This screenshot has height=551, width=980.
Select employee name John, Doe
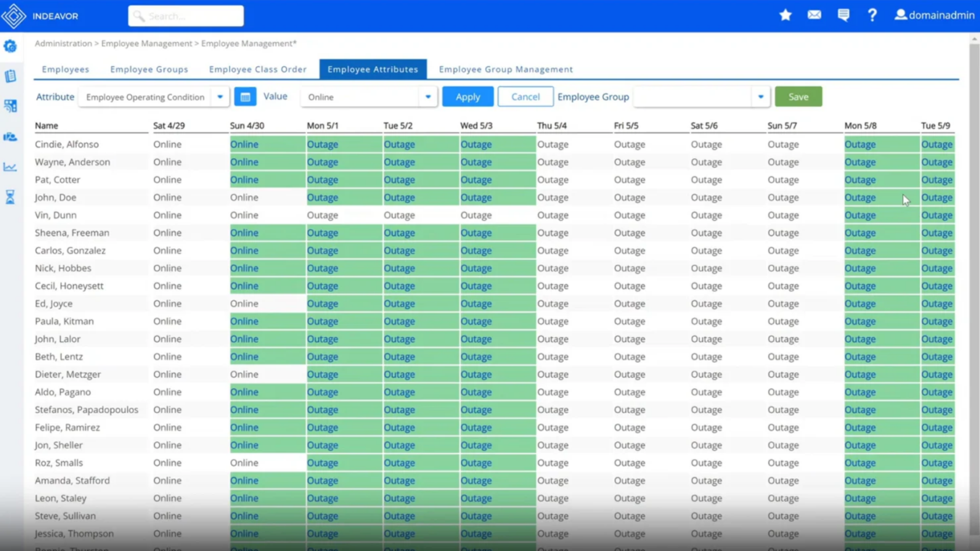coord(55,198)
